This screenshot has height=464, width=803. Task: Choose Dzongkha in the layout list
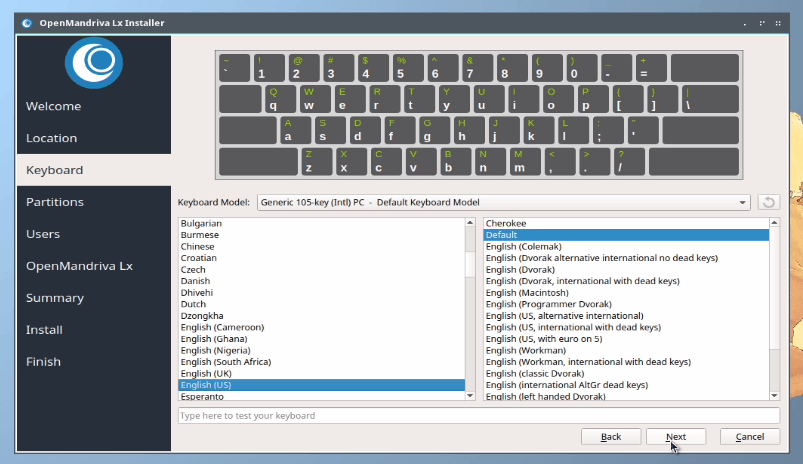click(x=322, y=316)
